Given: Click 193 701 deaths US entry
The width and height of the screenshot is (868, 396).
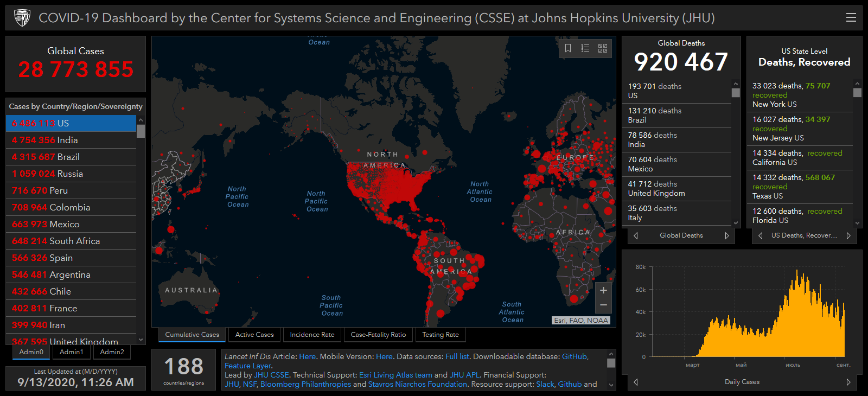Looking at the screenshot, I should tap(676, 91).
